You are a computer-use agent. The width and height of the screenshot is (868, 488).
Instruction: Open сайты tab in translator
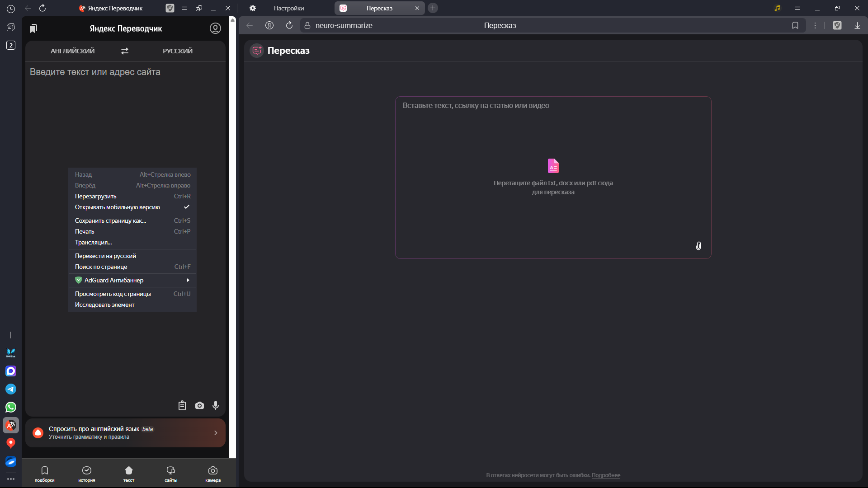pyautogui.click(x=171, y=474)
